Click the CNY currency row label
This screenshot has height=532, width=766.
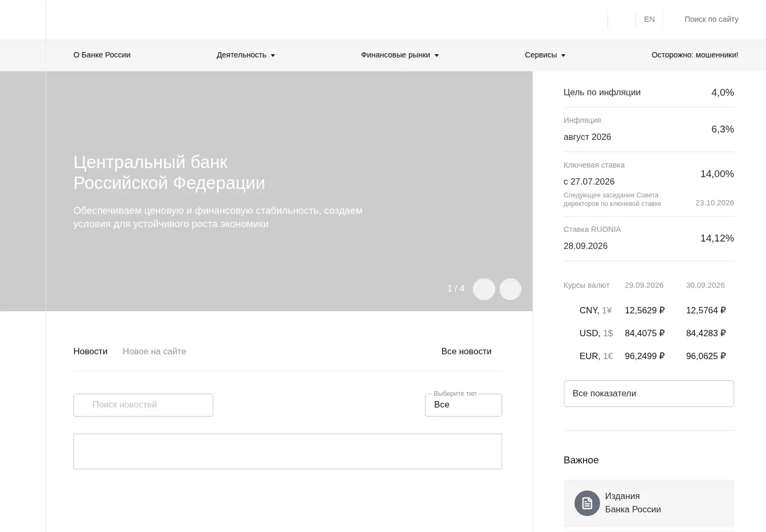coord(596,310)
